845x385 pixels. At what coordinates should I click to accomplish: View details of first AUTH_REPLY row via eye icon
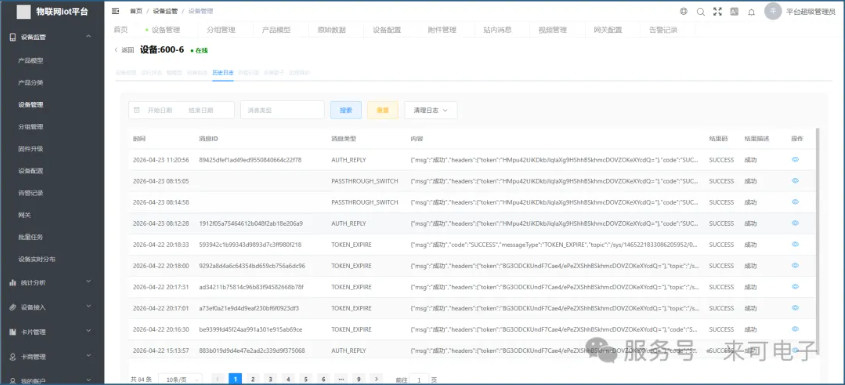click(x=795, y=160)
